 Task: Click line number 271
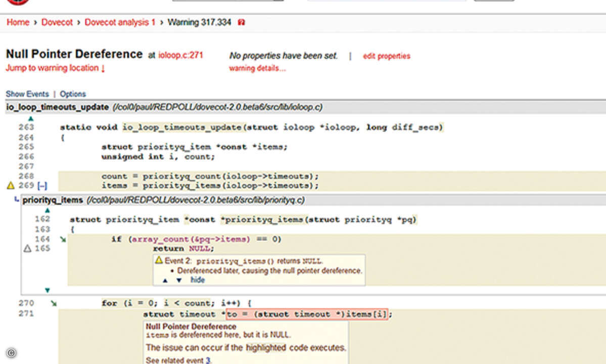[26, 314]
